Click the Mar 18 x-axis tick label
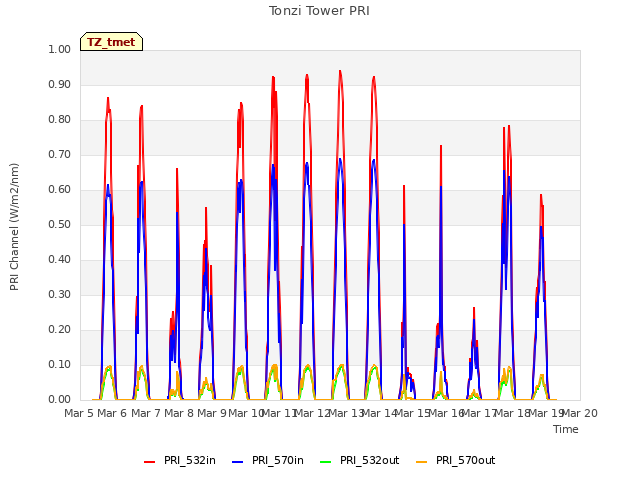Viewport: 640px width, 480px height. [513, 413]
